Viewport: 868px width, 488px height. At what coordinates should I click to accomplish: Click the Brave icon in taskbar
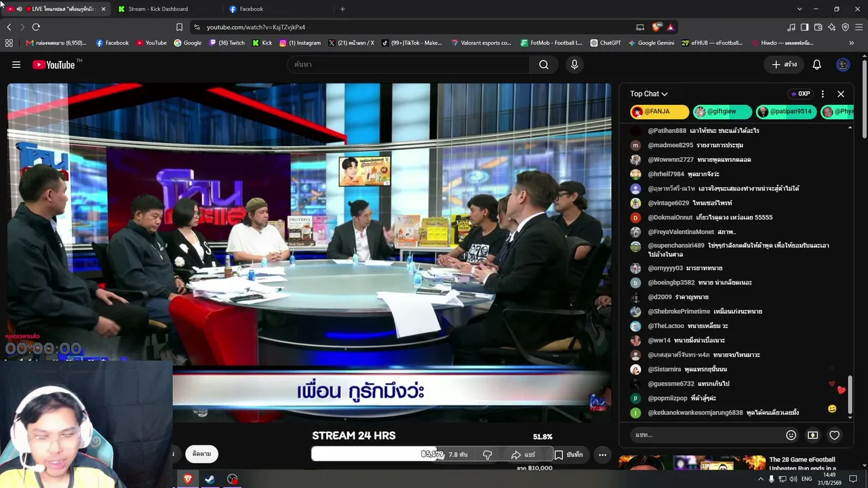pyautogui.click(x=188, y=479)
